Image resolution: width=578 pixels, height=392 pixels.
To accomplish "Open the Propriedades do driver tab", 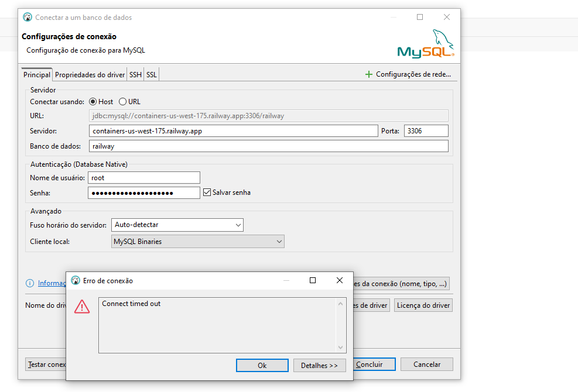I will pyautogui.click(x=90, y=75).
